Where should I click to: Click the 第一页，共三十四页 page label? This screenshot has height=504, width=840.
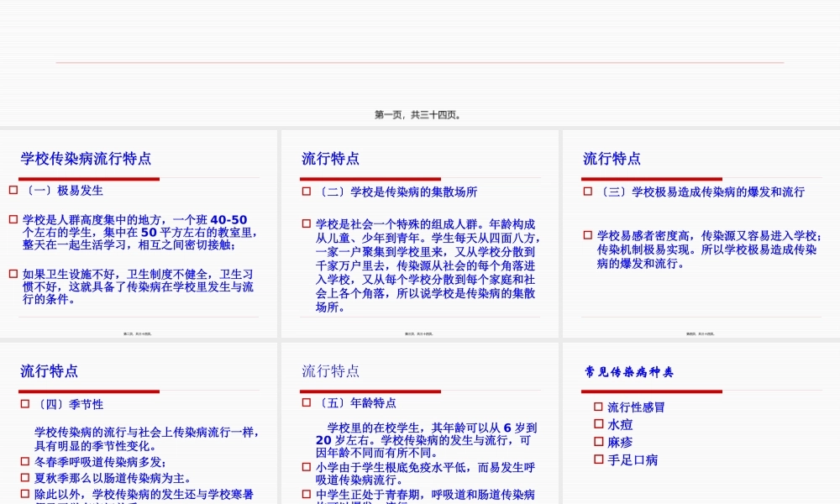point(420,114)
